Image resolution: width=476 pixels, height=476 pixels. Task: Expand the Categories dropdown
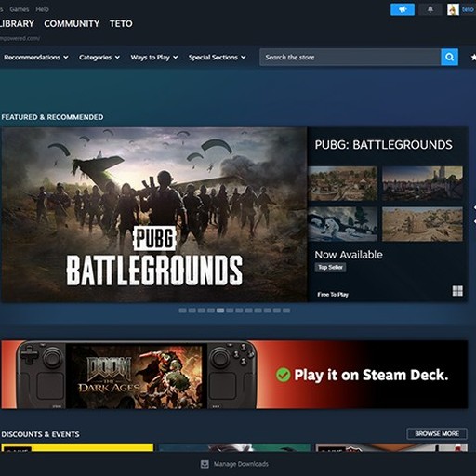point(99,58)
